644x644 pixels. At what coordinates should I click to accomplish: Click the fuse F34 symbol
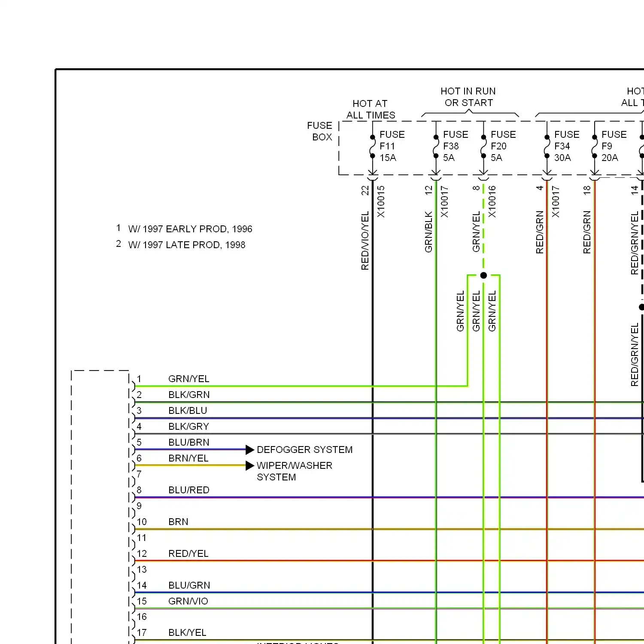click(x=547, y=146)
